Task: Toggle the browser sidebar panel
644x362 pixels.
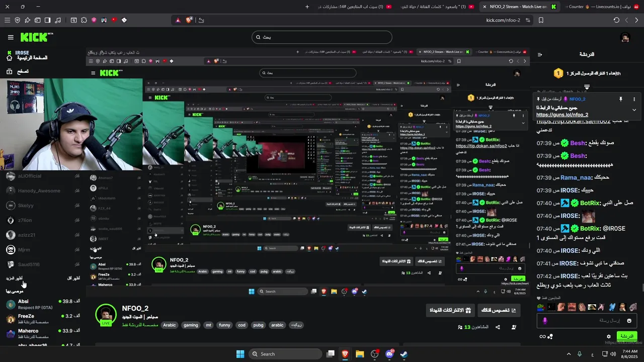Action: coord(47,20)
